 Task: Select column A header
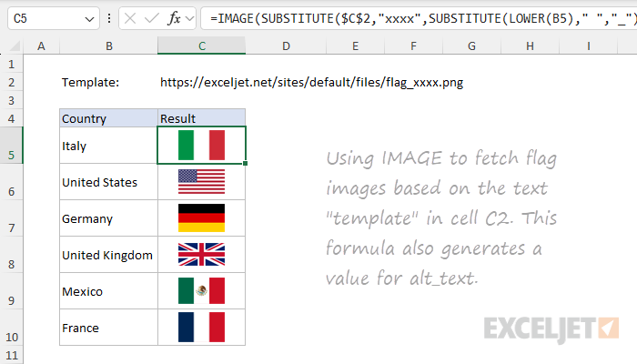[41, 46]
